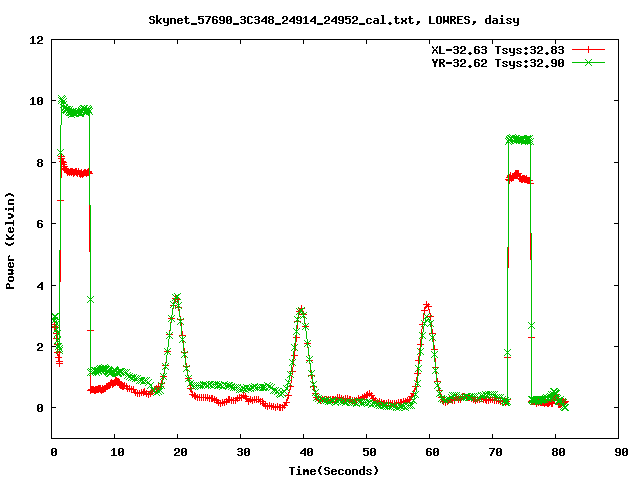Click the green calibration plateau near 10 Kelvin
The image size is (640, 480).
click(75, 111)
